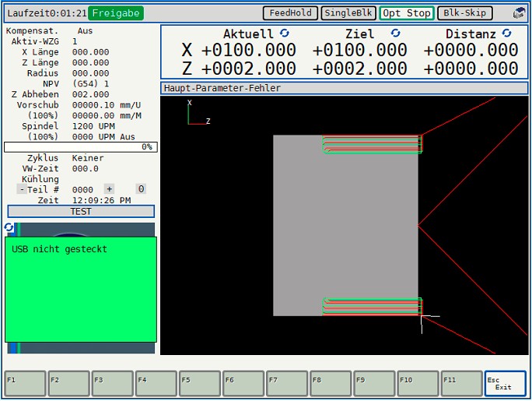532x401 pixels.
Task: Click the Radius 000.000 value
Action: 90,73
